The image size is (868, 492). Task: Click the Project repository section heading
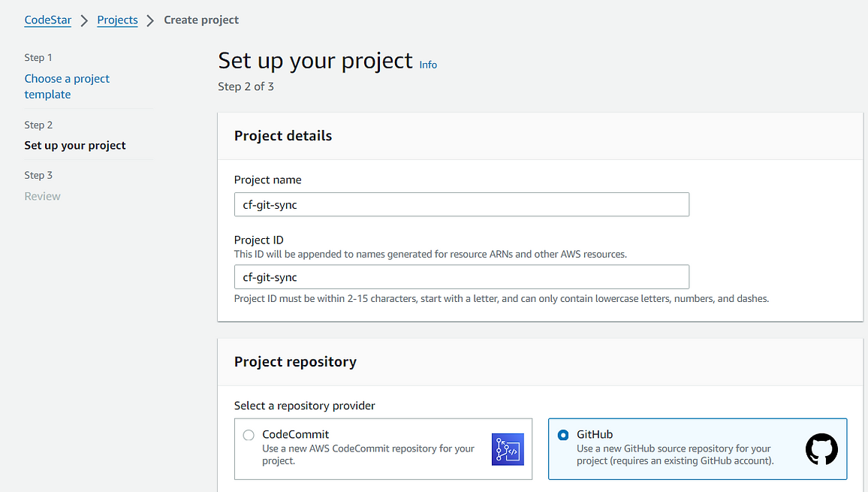point(295,362)
